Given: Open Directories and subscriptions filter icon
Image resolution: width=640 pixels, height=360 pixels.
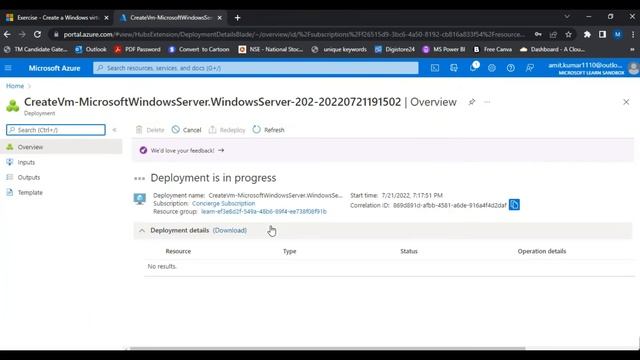Looking at the screenshot, I should (453, 68).
